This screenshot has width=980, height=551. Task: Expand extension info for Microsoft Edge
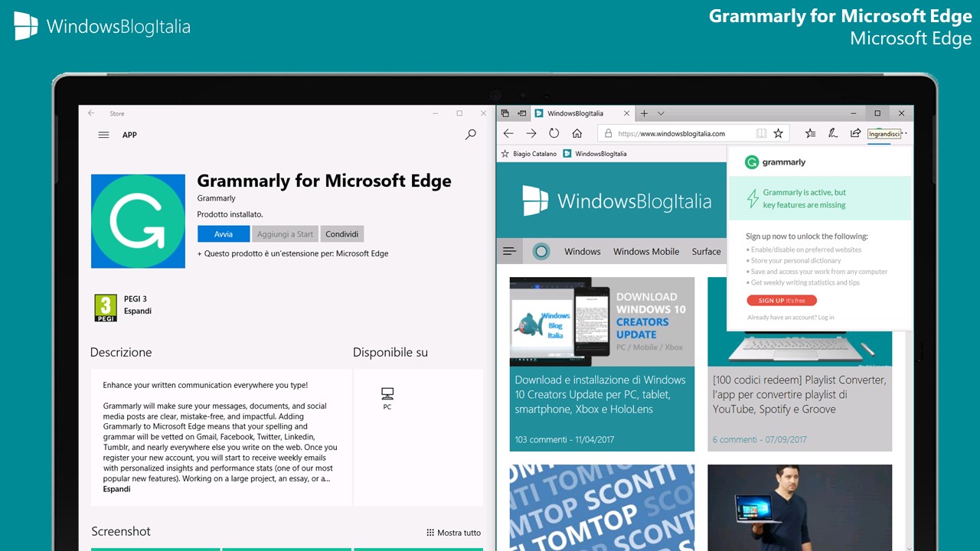pos(292,253)
